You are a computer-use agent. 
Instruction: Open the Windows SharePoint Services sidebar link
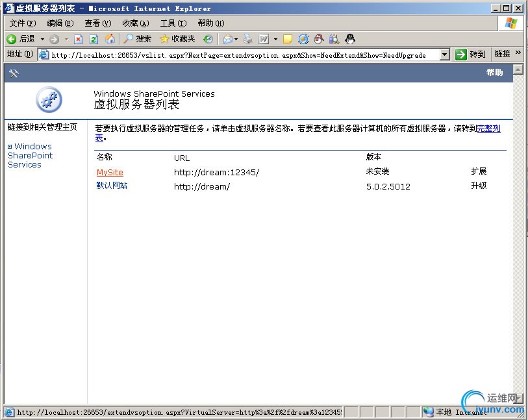31,156
